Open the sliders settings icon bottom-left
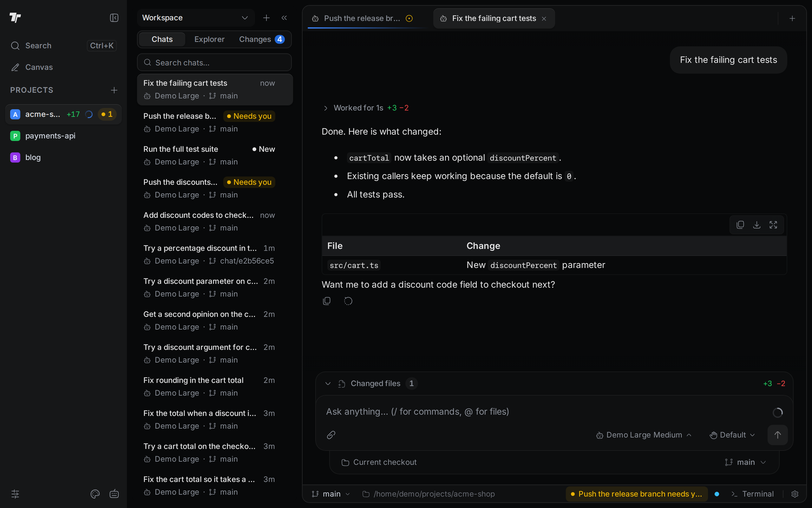The width and height of the screenshot is (812, 508). [15, 494]
